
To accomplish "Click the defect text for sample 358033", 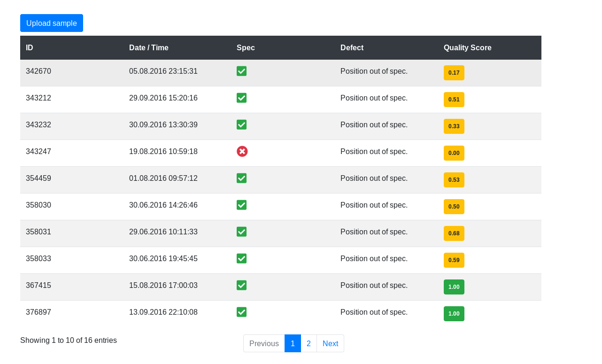I will (374, 259).
